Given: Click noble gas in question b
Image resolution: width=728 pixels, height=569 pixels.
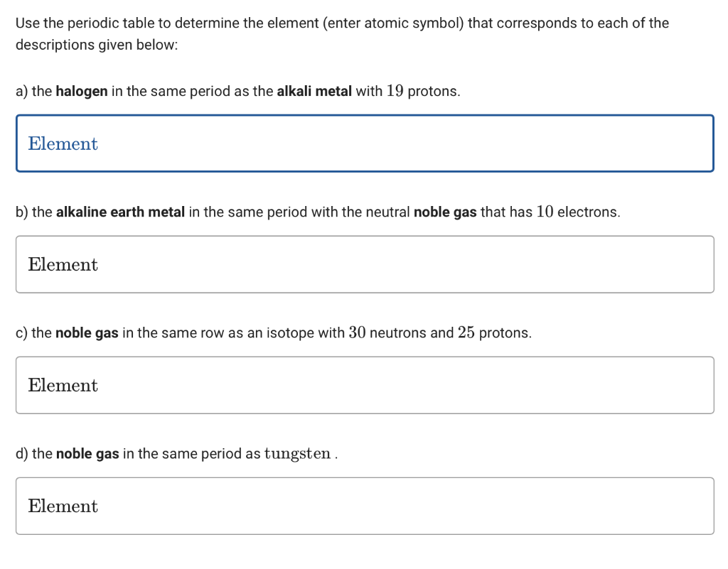Looking at the screenshot, I should coord(445,212).
